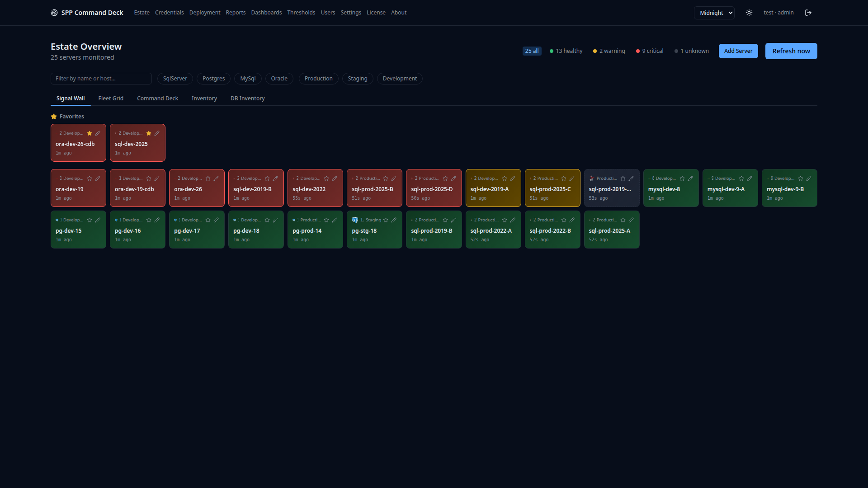Click the logout icon
868x488 pixels.
pyautogui.click(x=808, y=13)
